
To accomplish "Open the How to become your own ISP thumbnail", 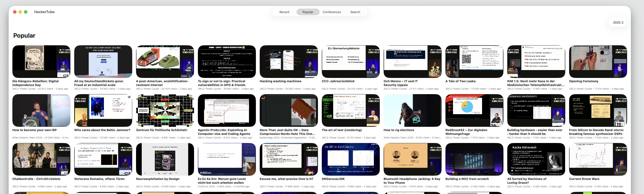I will coord(41,110).
